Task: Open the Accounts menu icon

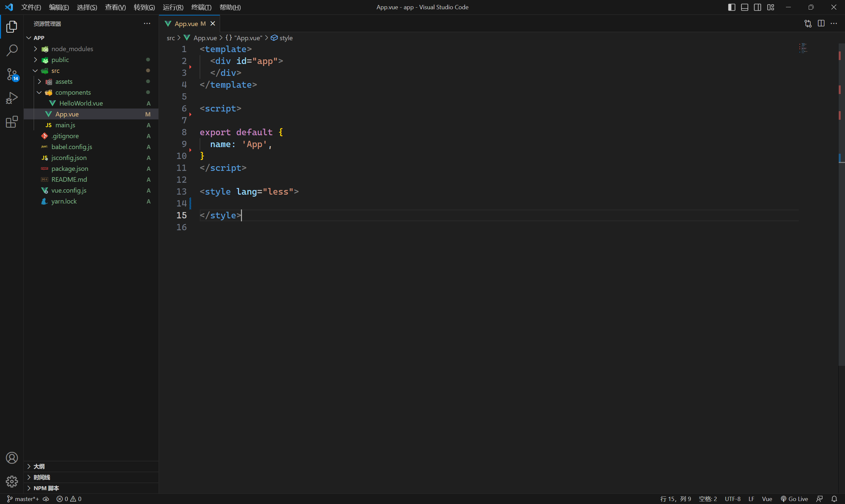Action: (x=12, y=458)
